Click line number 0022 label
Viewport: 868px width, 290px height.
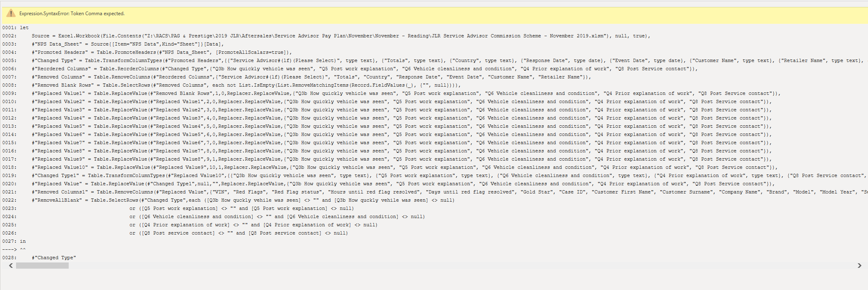tap(9, 200)
